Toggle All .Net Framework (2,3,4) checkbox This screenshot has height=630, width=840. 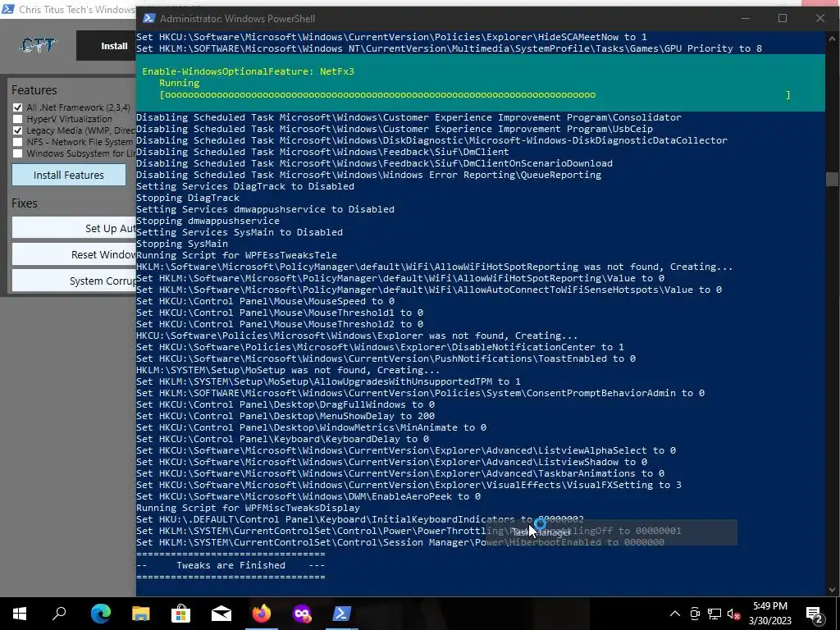18,107
